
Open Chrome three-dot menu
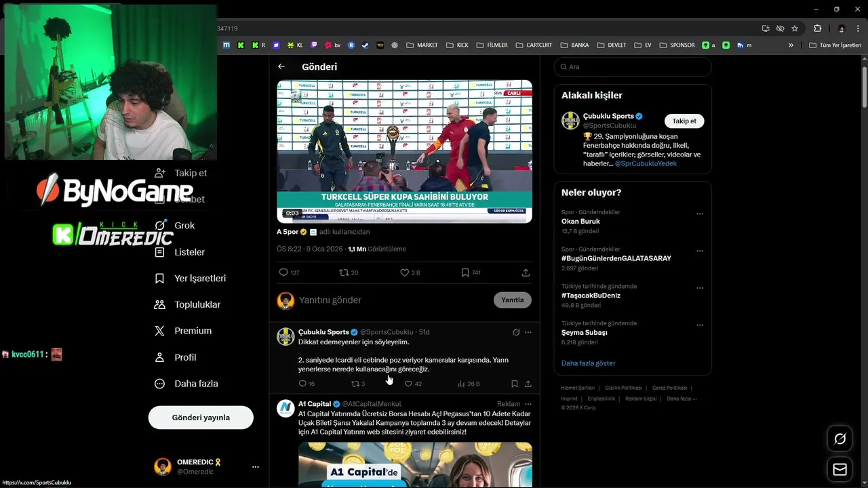coord(859,28)
